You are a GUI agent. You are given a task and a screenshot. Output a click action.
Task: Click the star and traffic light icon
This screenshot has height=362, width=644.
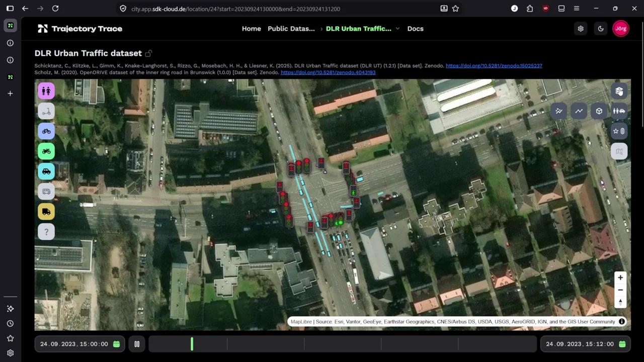pyautogui.click(x=619, y=131)
